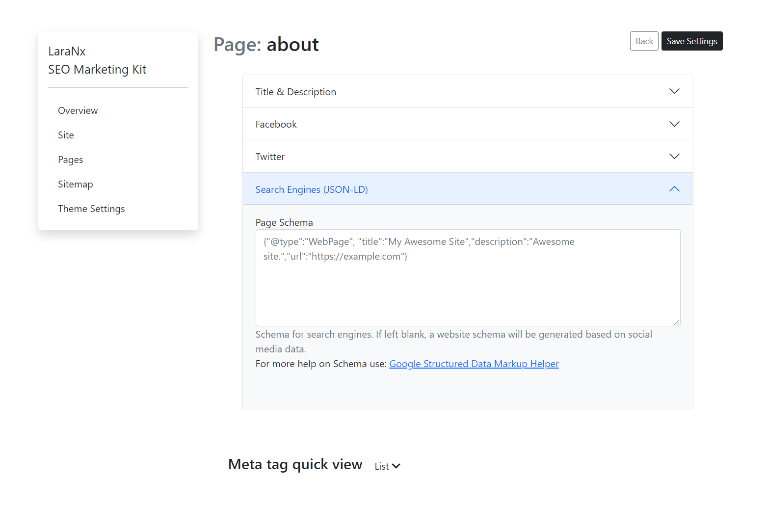Image resolution: width=767 pixels, height=532 pixels.
Task: Open the Google Structured Data Markup Helper link
Action: click(474, 364)
